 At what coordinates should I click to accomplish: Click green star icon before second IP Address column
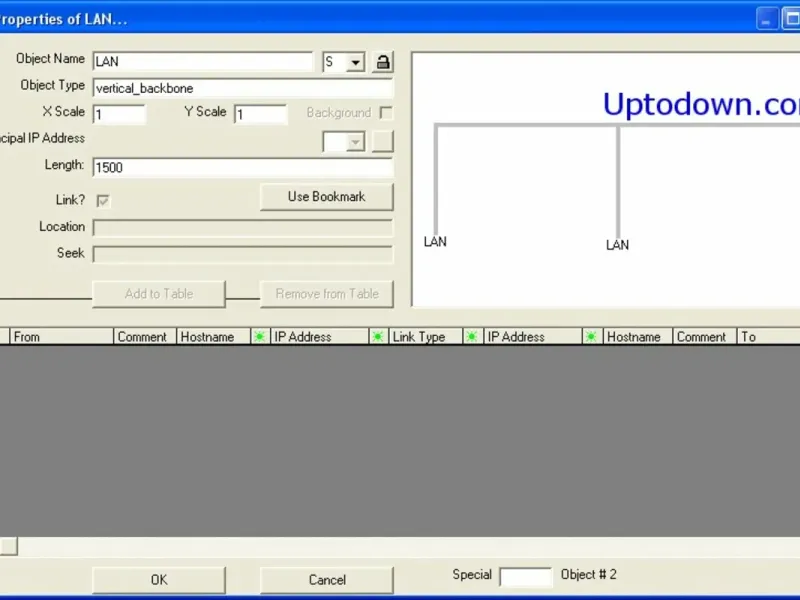click(472, 337)
